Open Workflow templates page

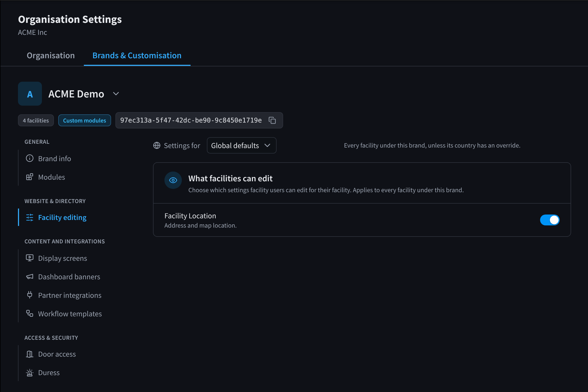point(70,314)
